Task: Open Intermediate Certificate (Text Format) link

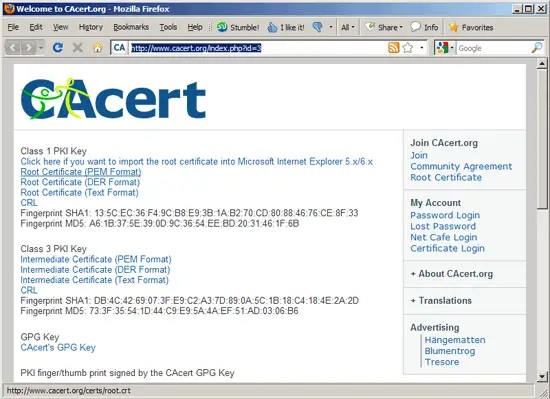Action: [94, 280]
